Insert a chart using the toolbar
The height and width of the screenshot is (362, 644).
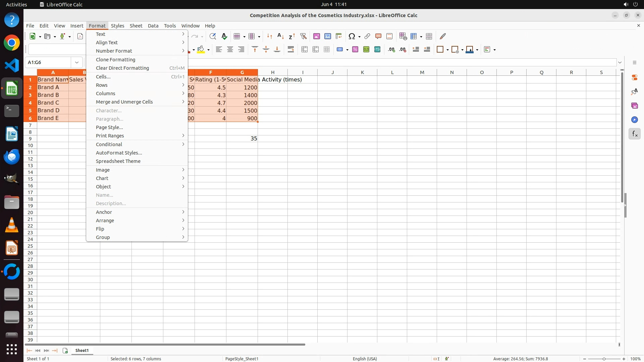(328, 36)
